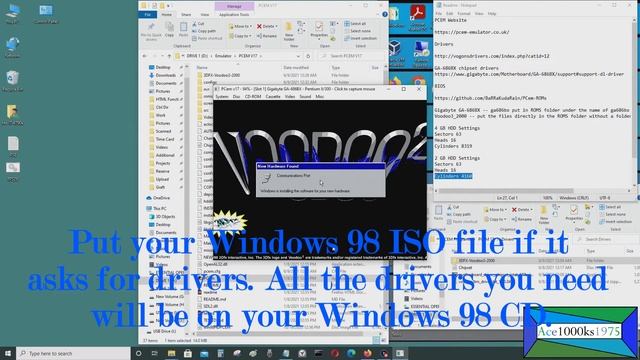
Task: Open the Cassette menu in PCem
Action: click(273, 97)
